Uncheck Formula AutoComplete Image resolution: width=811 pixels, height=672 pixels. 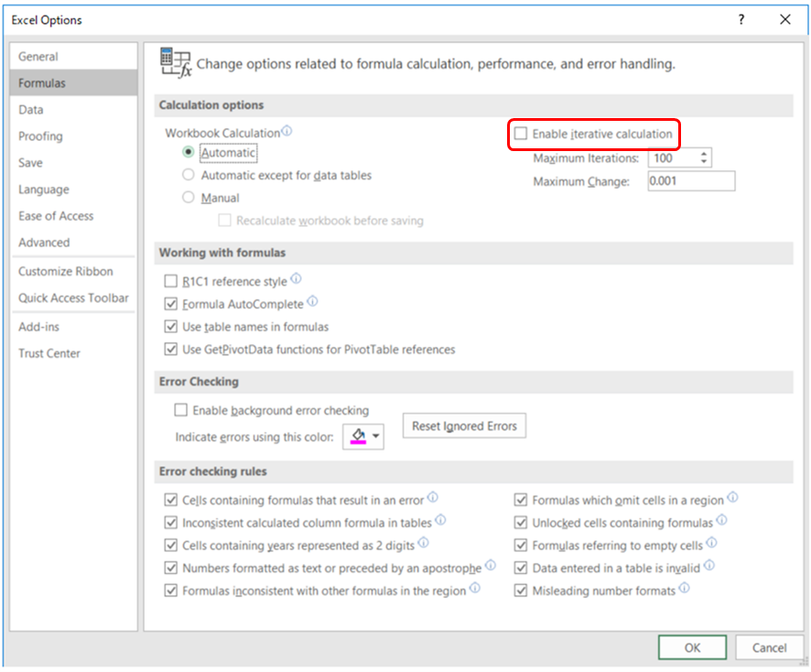pyautogui.click(x=170, y=304)
